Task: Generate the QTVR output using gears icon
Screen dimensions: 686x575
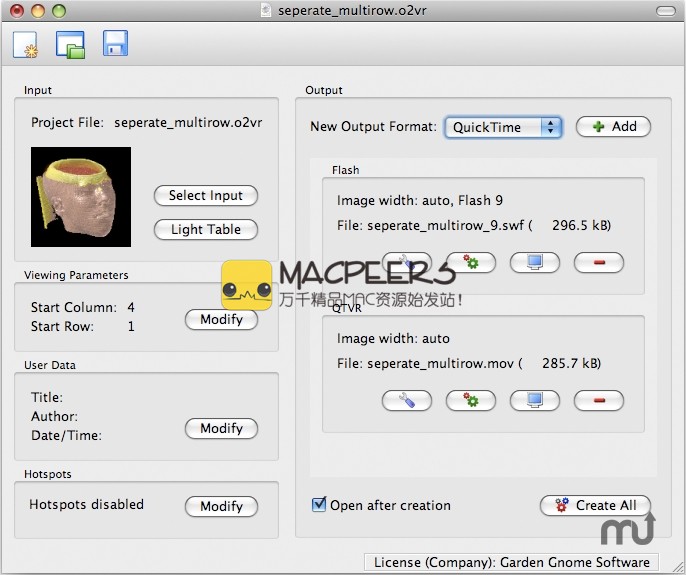Action: point(471,400)
